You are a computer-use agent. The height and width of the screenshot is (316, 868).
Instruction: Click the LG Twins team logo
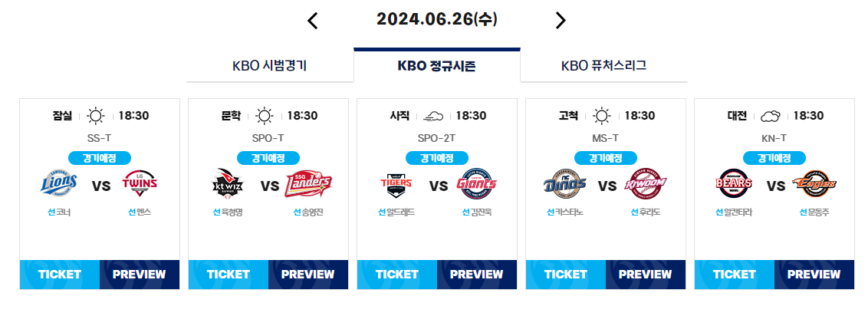click(x=140, y=184)
